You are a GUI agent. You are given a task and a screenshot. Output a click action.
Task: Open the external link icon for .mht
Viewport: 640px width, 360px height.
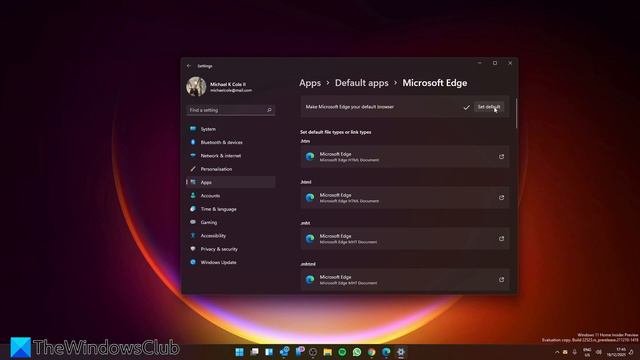coord(501,239)
